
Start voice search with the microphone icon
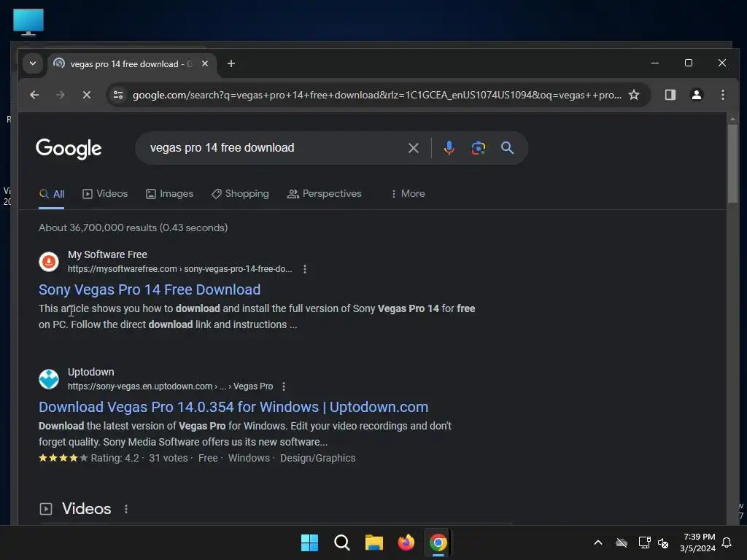(449, 148)
